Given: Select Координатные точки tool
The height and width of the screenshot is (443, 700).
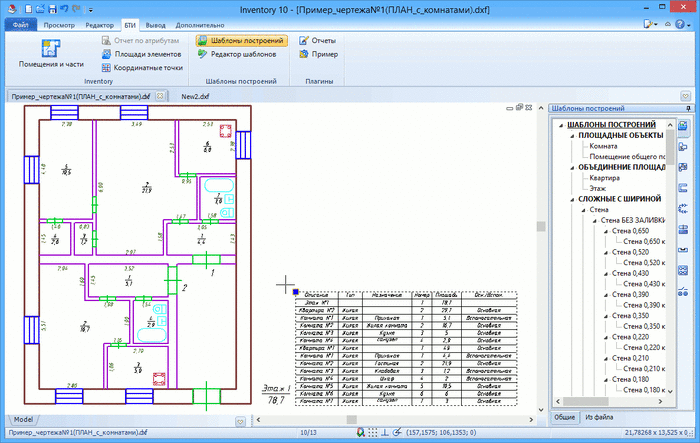Looking at the screenshot, I should click(x=141, y=68).
